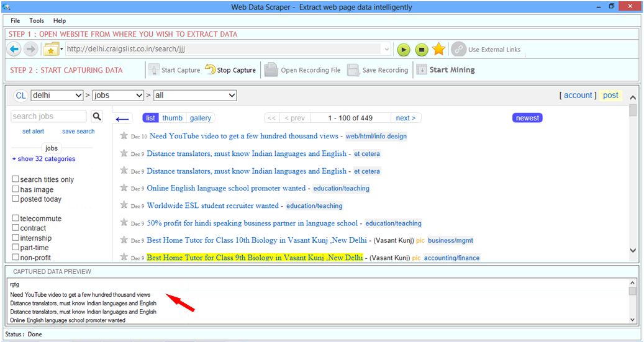
Task: Click the search jobs magnifier icon
Action: 96,116
